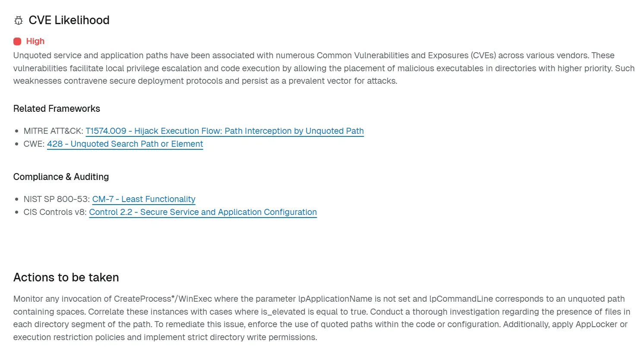Open the CWE 428 Unquoted Search Path link
This screenshot has width=644, height=347.
point(125,144)
